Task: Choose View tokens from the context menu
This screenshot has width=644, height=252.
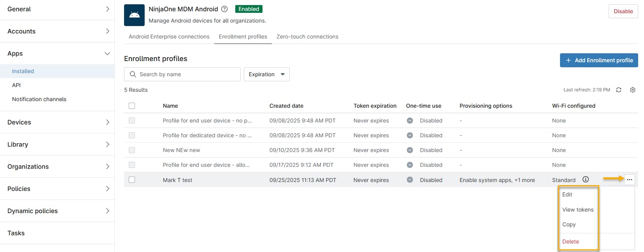Action: (577, 210)
